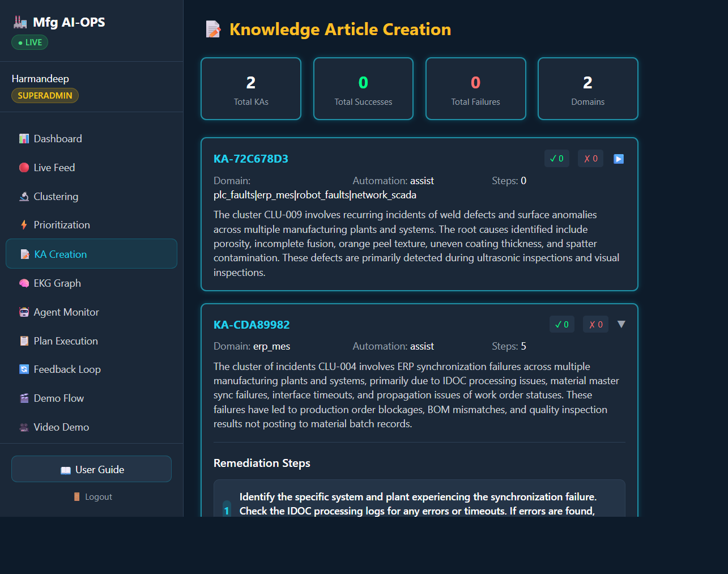This screenshot has height=574, width=728.
Task: Collapse the KA-CDA89982 article with down triangle
Action: pos(621,324)
